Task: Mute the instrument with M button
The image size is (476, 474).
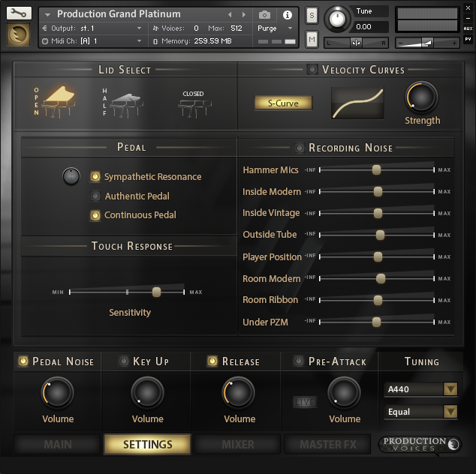Action: click(312, 39)
